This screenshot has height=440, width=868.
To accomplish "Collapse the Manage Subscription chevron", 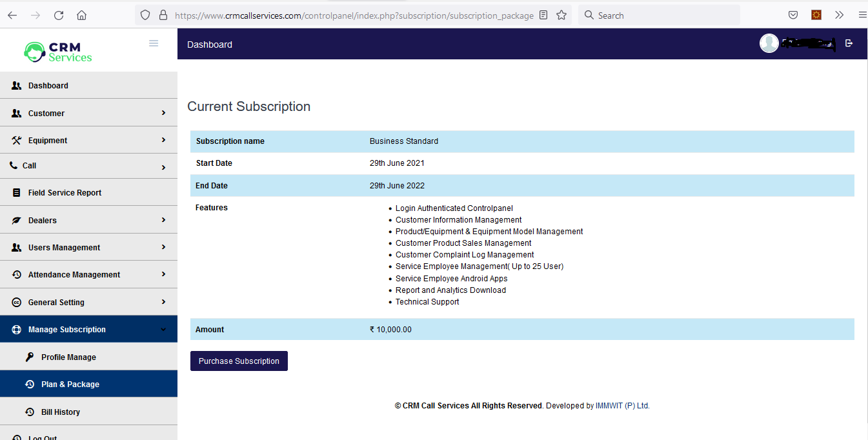I will click(x=163, y=329).
